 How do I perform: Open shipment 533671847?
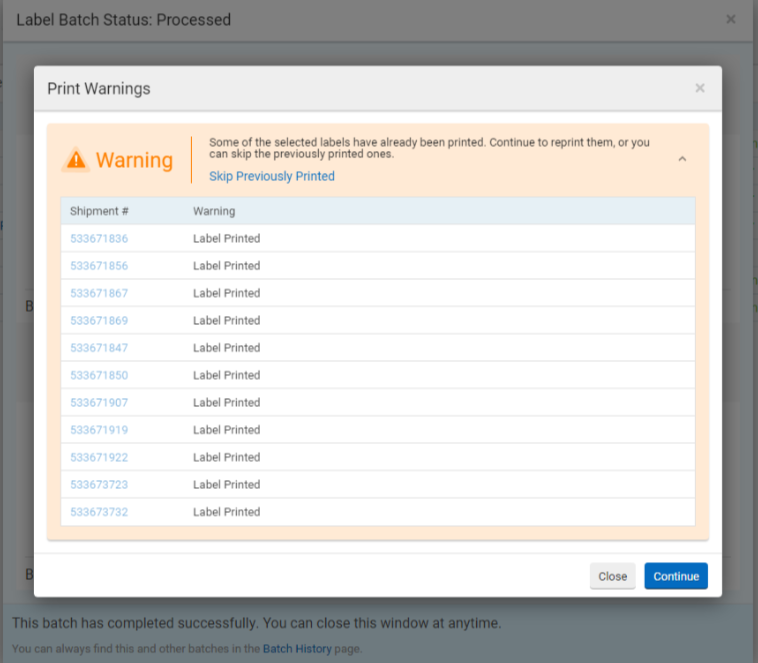(x=99, y=348)
